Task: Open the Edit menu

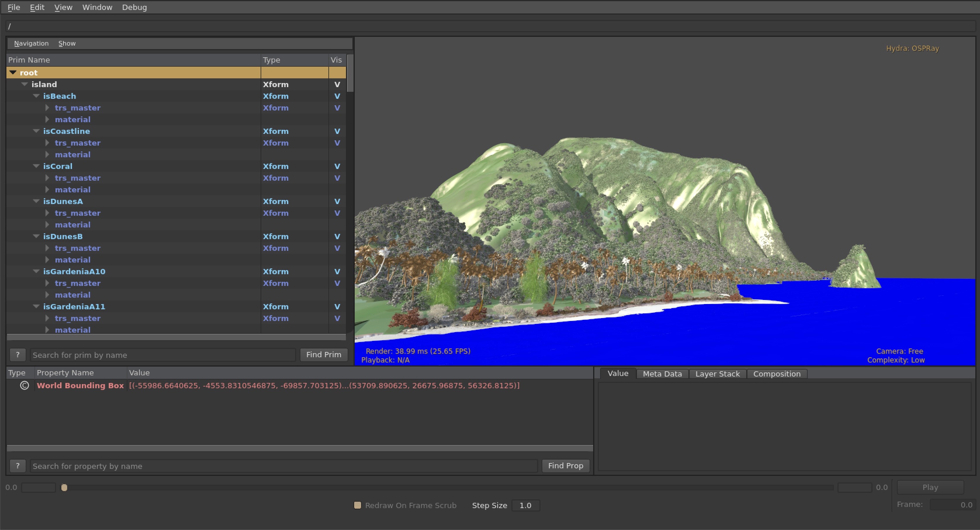Action: [37, 7]
